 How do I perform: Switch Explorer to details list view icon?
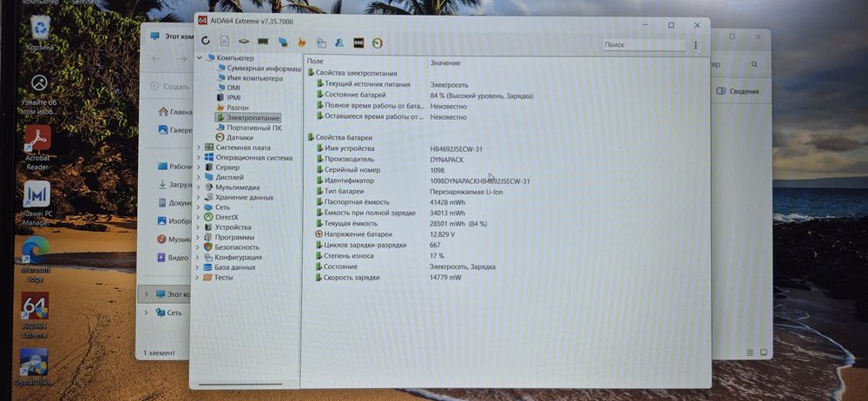(750, 352)
